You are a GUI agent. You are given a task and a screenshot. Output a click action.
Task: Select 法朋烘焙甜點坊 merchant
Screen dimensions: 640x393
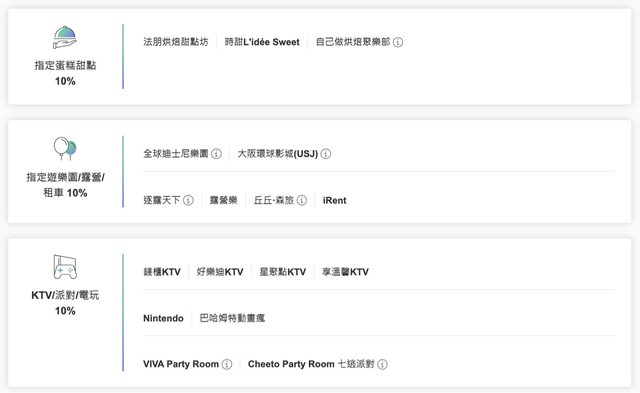click(176, 42)
